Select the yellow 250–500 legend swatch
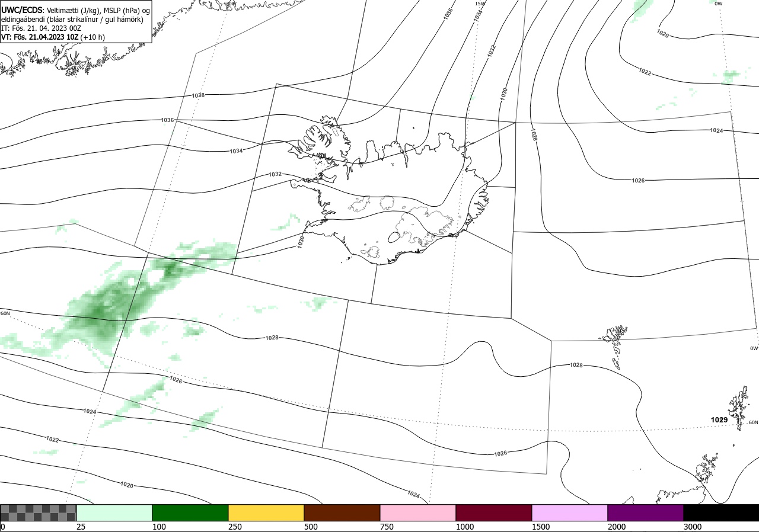The image size is (759, 532). coord(266,512)
